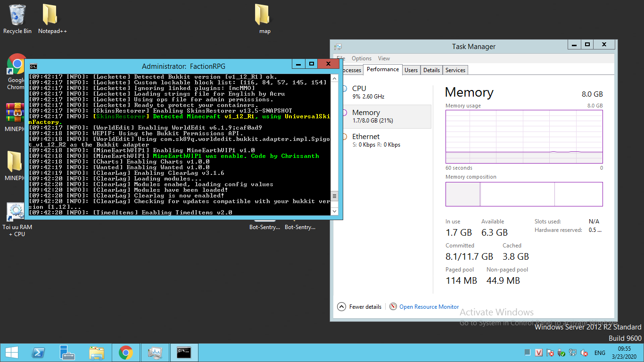Click the Chrome icon in taskbar
Image resolution: width=644 pixels, height=362 pixels.
click(x=125, y=353)
